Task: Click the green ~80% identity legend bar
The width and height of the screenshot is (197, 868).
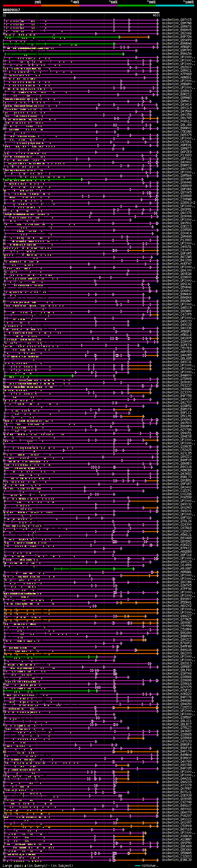Action: pos(137,6)
